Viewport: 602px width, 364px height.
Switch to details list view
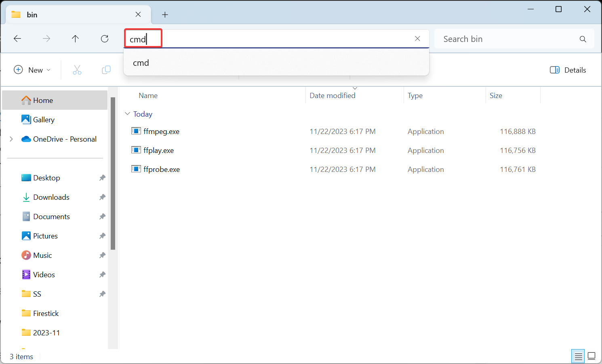[578, 356]
